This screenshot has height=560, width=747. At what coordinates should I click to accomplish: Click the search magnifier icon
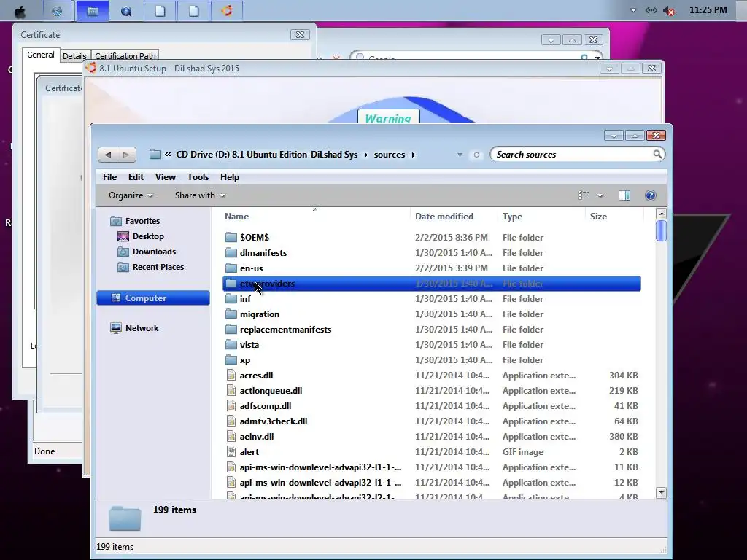[x=657, y=155]
